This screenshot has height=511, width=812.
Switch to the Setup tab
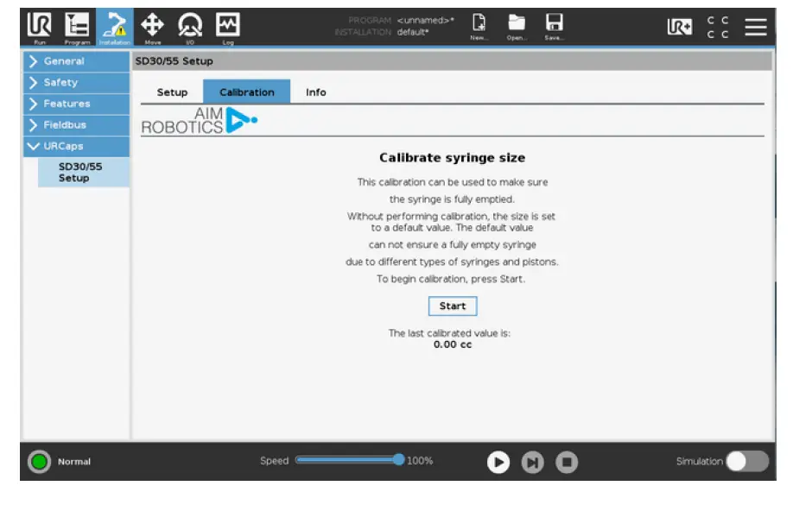tap(172, 92)
